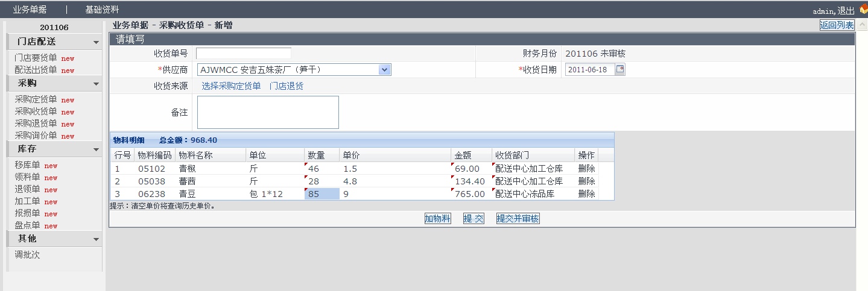This screenshot has width=868, height=291.
Task: Click amount cell 765.00
Action: (x=471, y=194)
